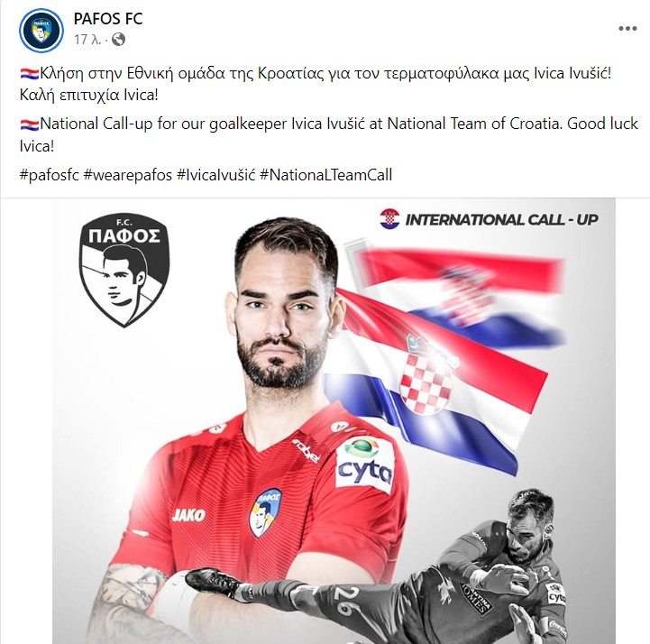Viewport: 650px width, 644px height.
Task: Open the #IvicaIvušić hashtag
Action: [216, 175]
